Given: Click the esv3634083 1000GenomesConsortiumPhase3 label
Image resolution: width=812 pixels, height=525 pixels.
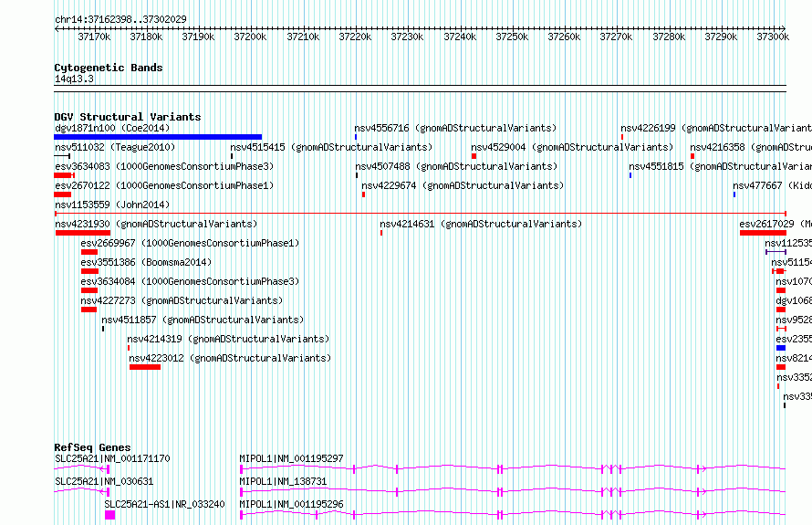Looking at the screenshot, I should pos(164,166).
